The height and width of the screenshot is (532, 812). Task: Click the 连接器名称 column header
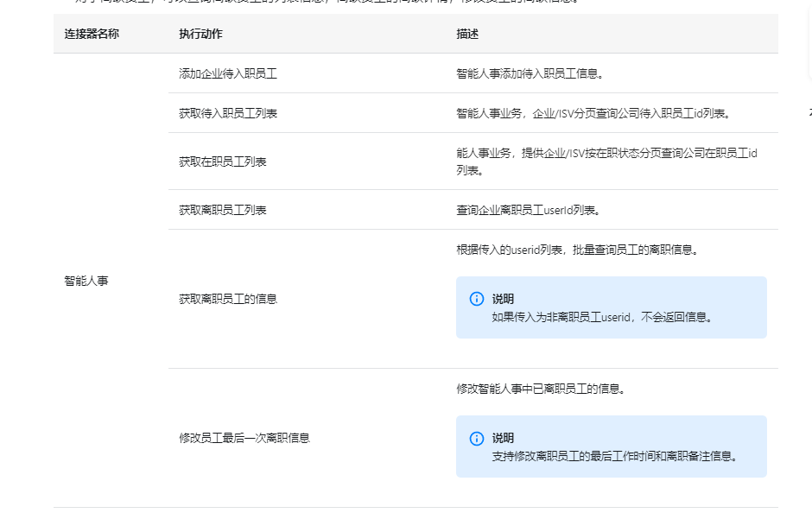coord(92,35)
